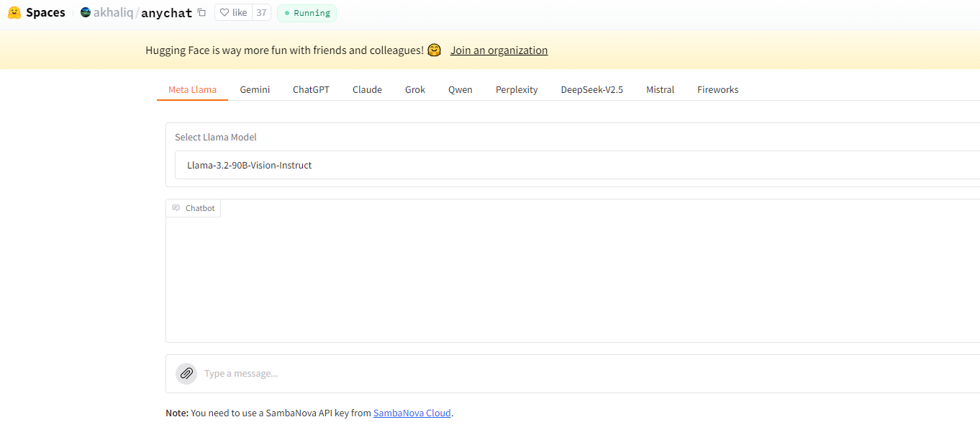Switch to the Mistral tab
This screenshot has width=980, height=435.
[660, 89]
